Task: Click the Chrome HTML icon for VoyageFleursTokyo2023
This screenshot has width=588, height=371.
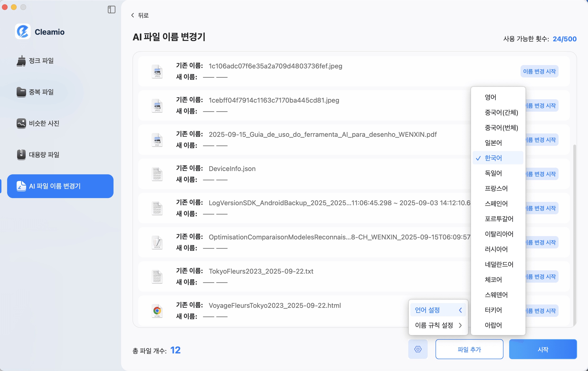Action: (x=157, y=310)
